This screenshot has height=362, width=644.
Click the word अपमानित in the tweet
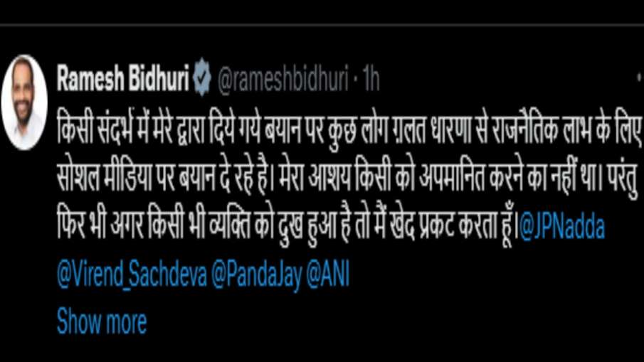452,179
